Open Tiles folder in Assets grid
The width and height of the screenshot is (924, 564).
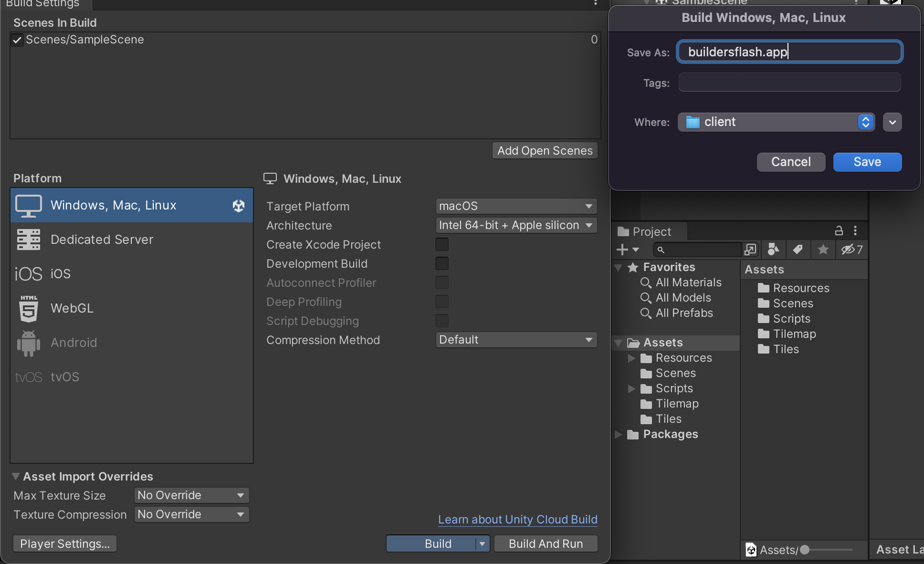(778, 349)
